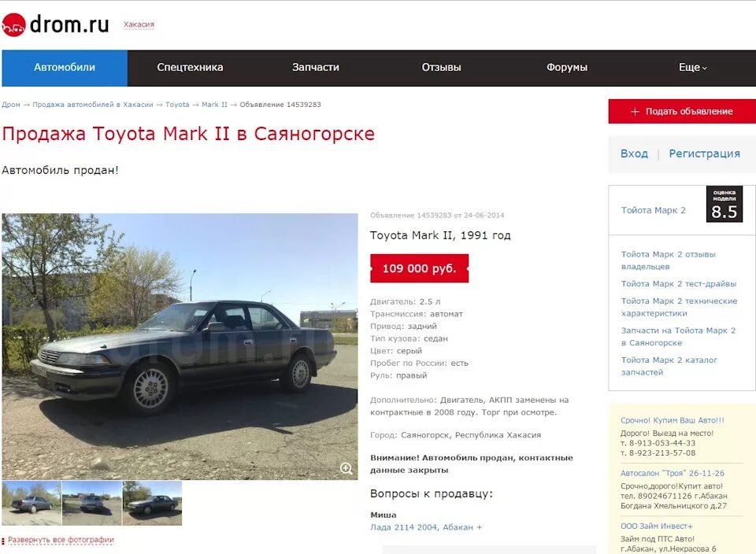Select the third car photo thumbnail
The height and width of the screenshot is (554, 756).
tap(152, 503)
